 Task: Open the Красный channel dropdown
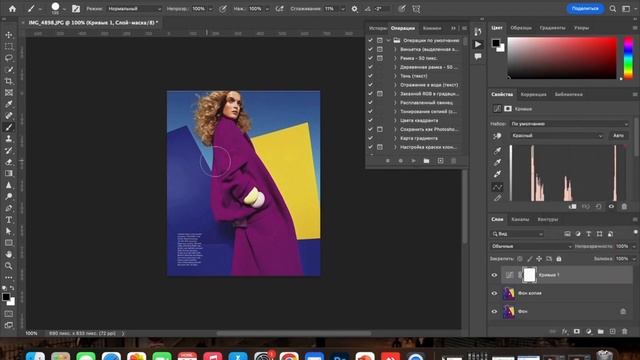557,136
